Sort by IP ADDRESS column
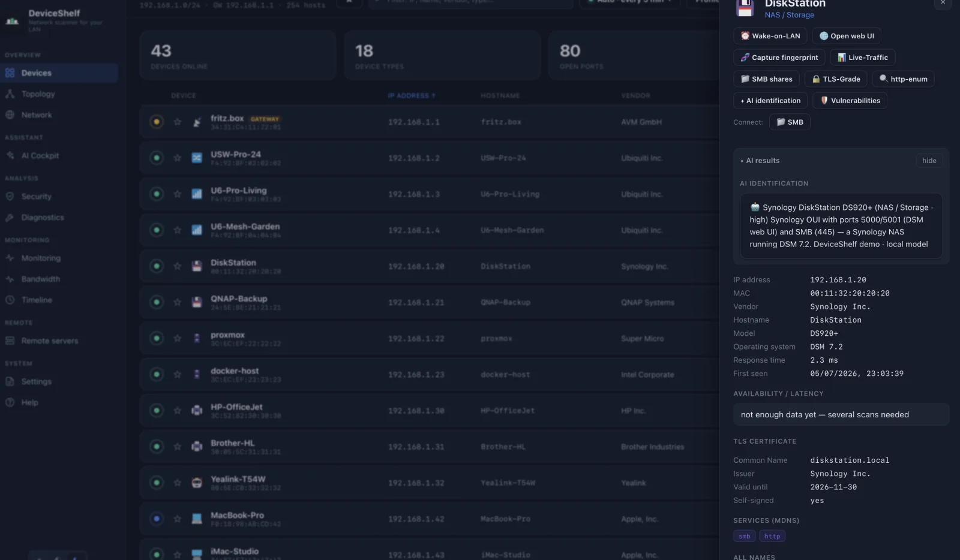 412,96
